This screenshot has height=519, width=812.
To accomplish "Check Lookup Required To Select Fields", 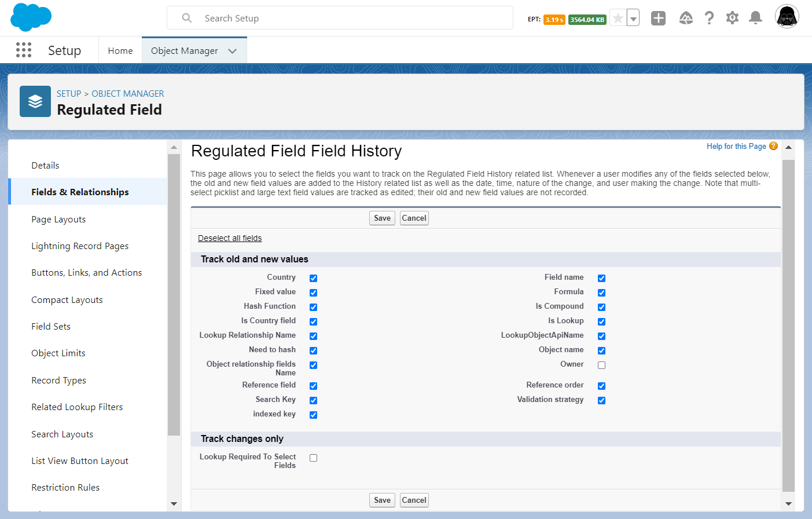I will (x=313, y=458).
